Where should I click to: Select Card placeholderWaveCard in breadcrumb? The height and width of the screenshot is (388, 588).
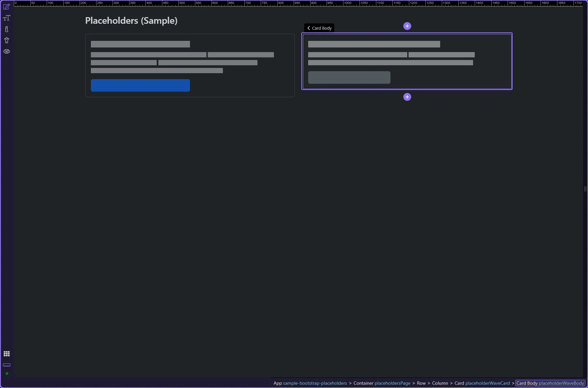[x=482, y=383]
